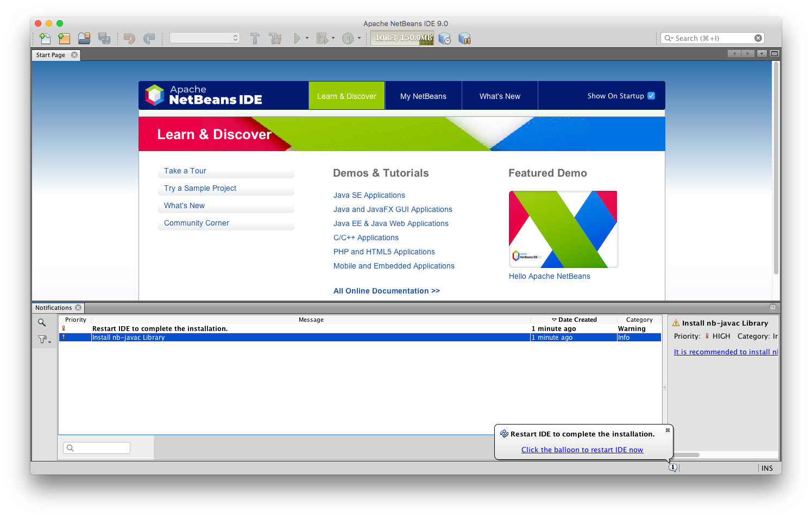Viewport: 812px width, 518px height.
Task: Undo the last action via the Undo icon
Action: (x=129, y=38)
